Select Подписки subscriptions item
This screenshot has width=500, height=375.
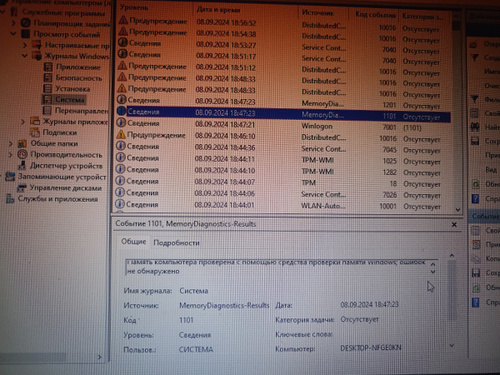60,133
